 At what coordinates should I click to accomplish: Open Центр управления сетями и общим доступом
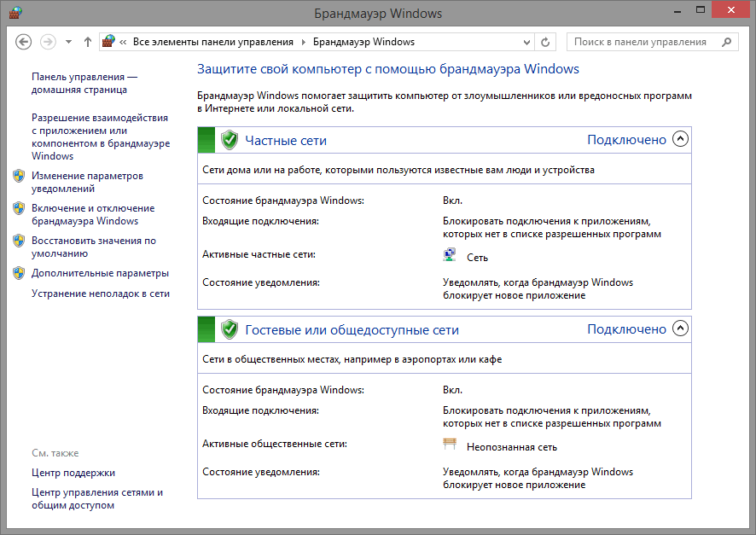click(96, 498)
